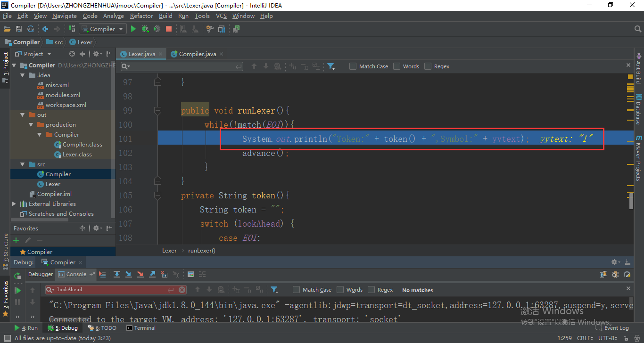The height and width of the screenshot is (343, 644).
Task: Click the Step Out debug icon
Action: (152, 274)
